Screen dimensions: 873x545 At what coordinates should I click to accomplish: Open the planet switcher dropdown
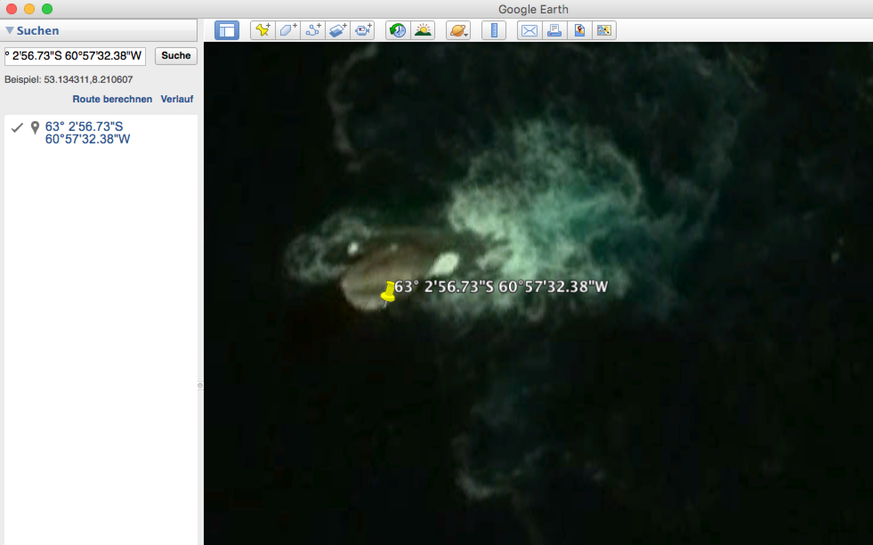(x=458, y=30)
